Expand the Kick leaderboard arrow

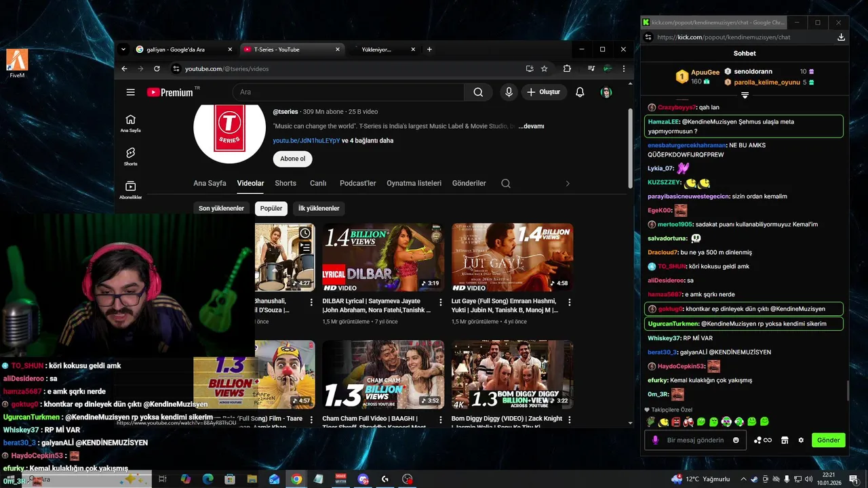tap(745, 96)
